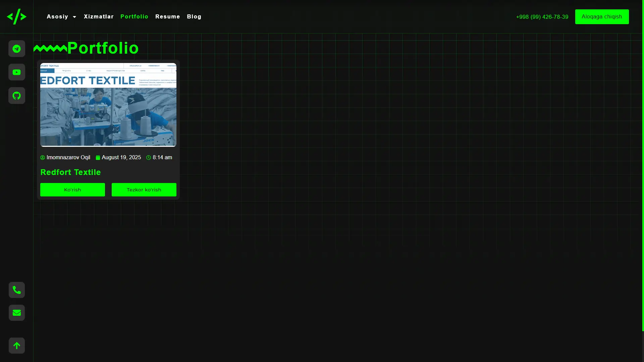The width and height of the screenshot is (644, 362).
Task: Click the code logo in the header
Action: (x=16, y=17)
